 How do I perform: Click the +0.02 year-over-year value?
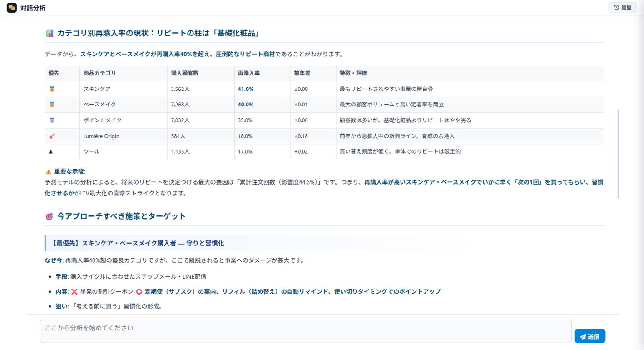click(301, 151)
